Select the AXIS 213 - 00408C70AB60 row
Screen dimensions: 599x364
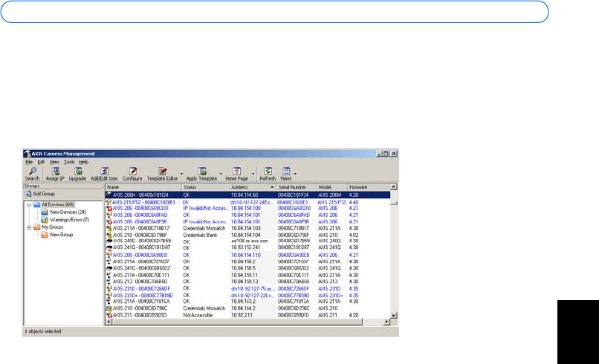click(x=247, y=282)
